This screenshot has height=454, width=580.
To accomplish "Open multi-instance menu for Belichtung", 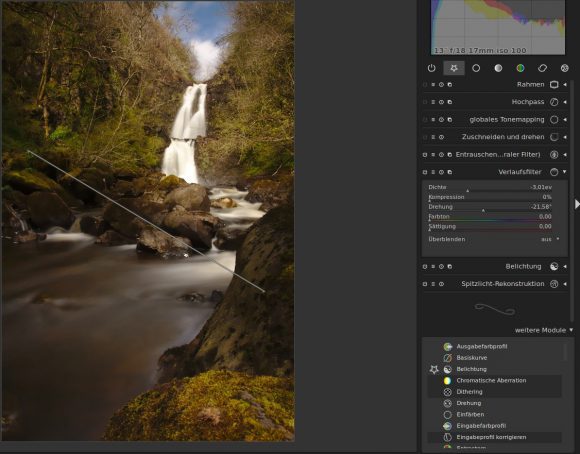I will [450, 266].
